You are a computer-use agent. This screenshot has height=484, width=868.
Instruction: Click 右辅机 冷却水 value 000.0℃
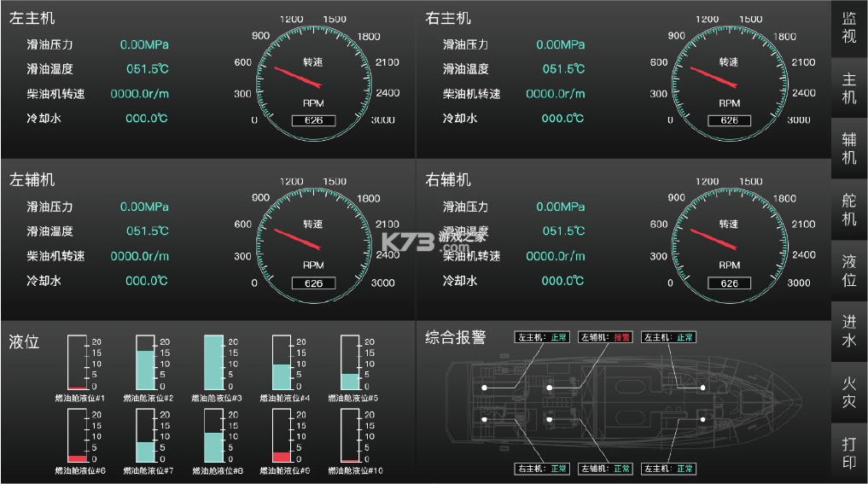tap(562, 281)
